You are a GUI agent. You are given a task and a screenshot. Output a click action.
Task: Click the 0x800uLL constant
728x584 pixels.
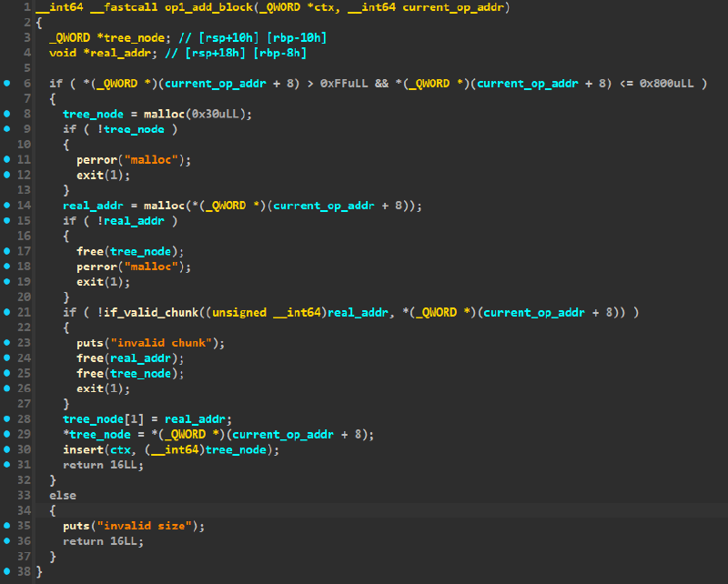[666, 84]
